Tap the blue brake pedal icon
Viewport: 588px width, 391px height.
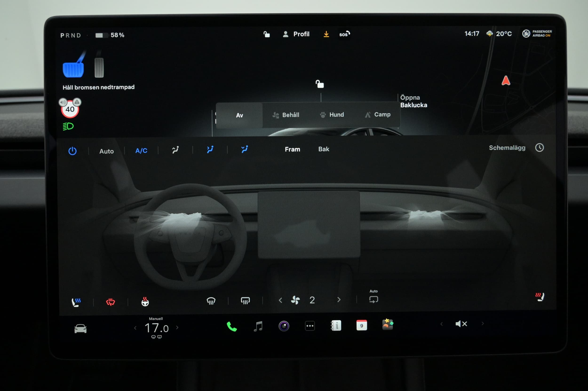pyautogui.click(x=74, y=65)
